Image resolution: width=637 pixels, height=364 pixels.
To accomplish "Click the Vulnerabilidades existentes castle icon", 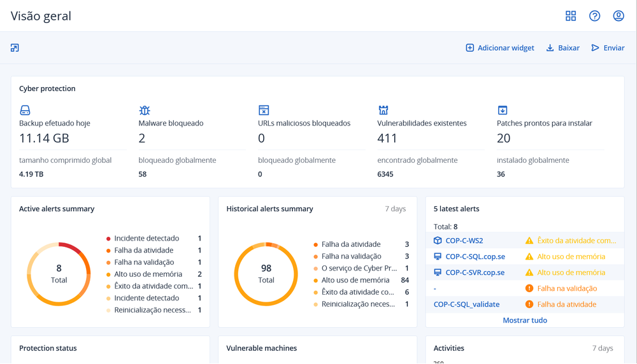I will point(383,110).
